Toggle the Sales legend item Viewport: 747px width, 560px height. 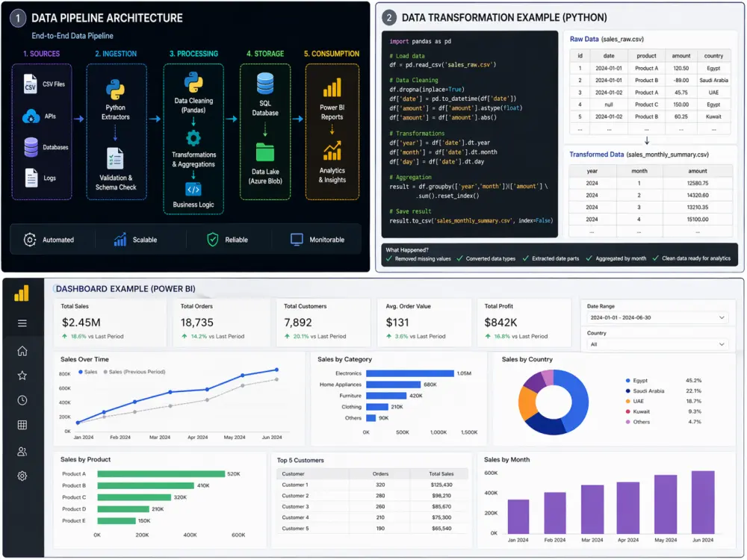87,372
